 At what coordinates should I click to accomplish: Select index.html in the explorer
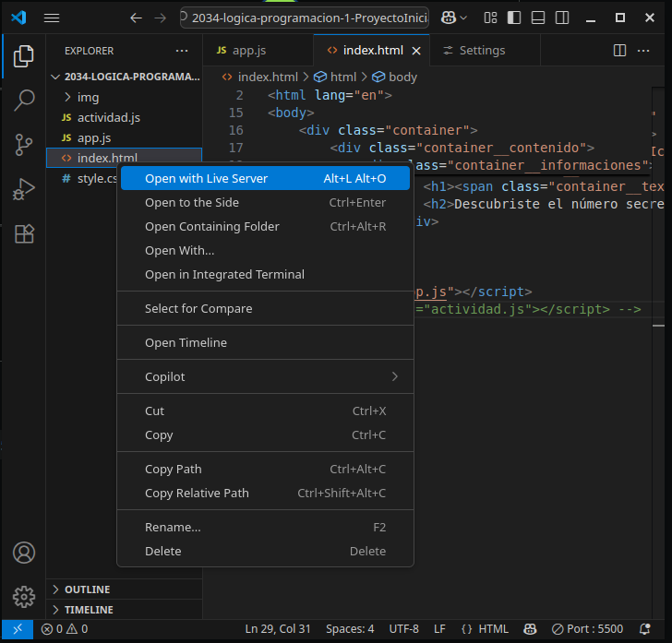(125, 158)
